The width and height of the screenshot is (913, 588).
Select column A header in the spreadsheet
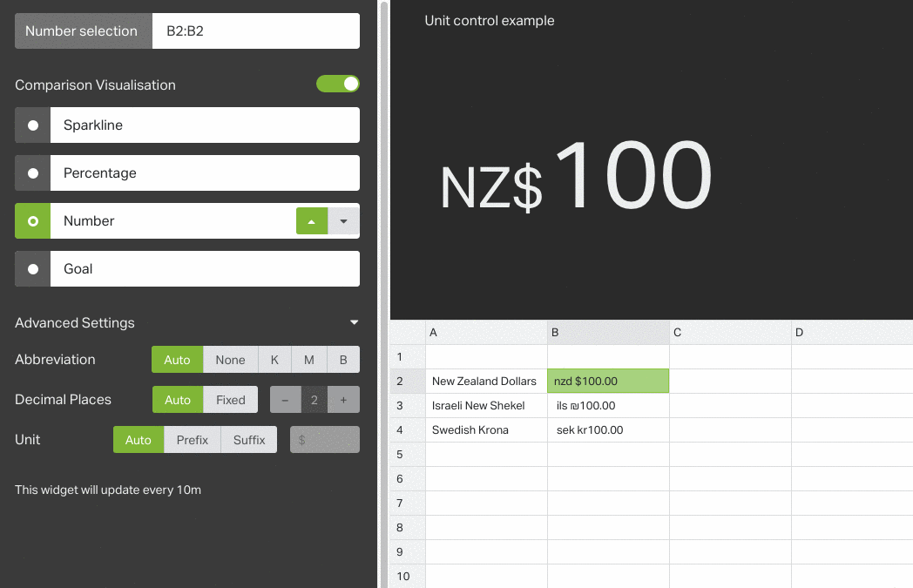pos(486,333)
